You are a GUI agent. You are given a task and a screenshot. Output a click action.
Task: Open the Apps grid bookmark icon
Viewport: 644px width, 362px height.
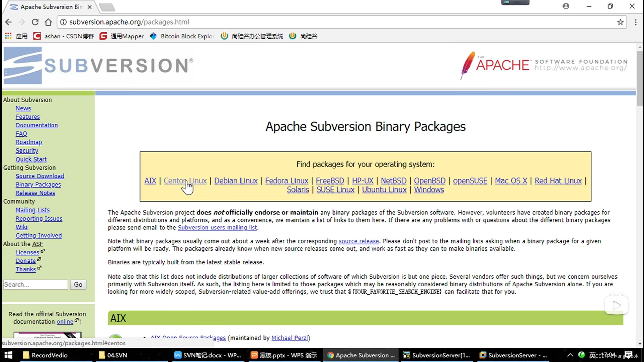coord(8,36)
